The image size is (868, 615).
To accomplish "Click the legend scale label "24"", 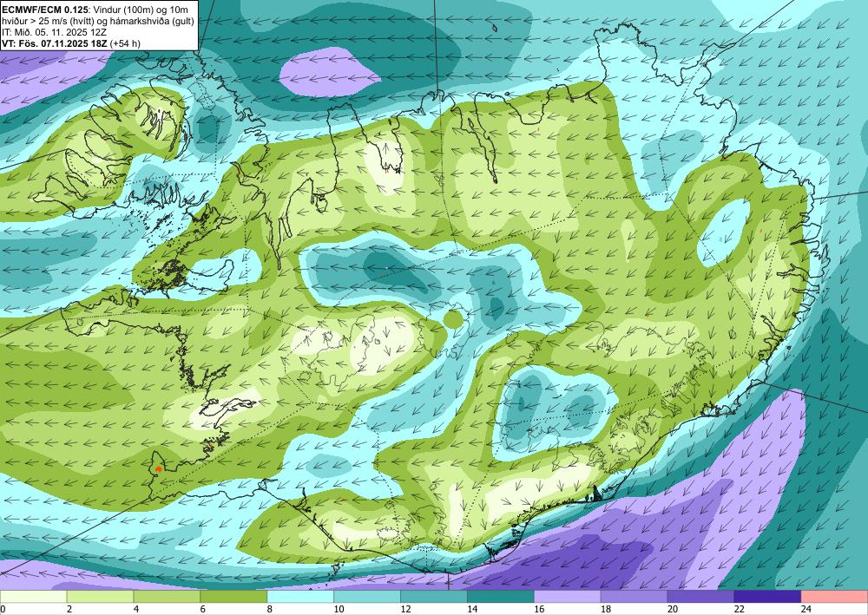I will click(x=806, y=609).
